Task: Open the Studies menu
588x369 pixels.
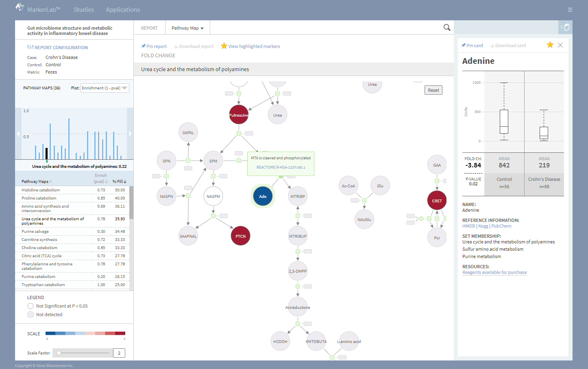Action: click(x=84, y=9)
